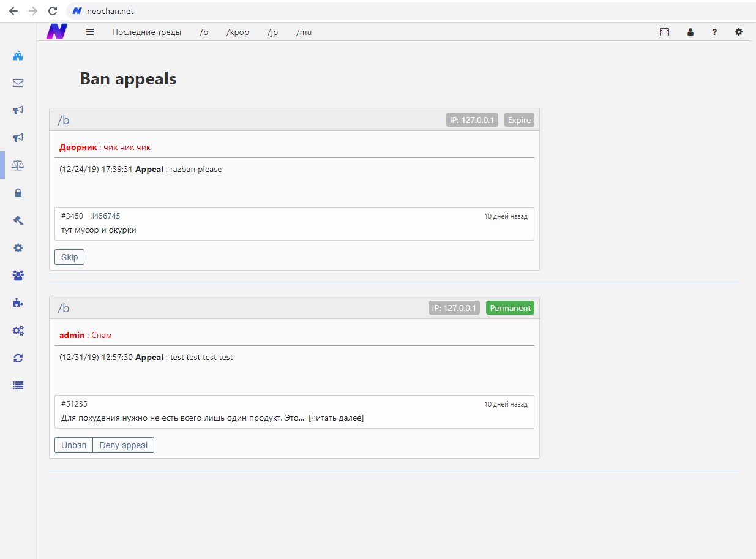Open the /kpop board from top navigation
Screen dimensions: 756x559
pos(238,32)
